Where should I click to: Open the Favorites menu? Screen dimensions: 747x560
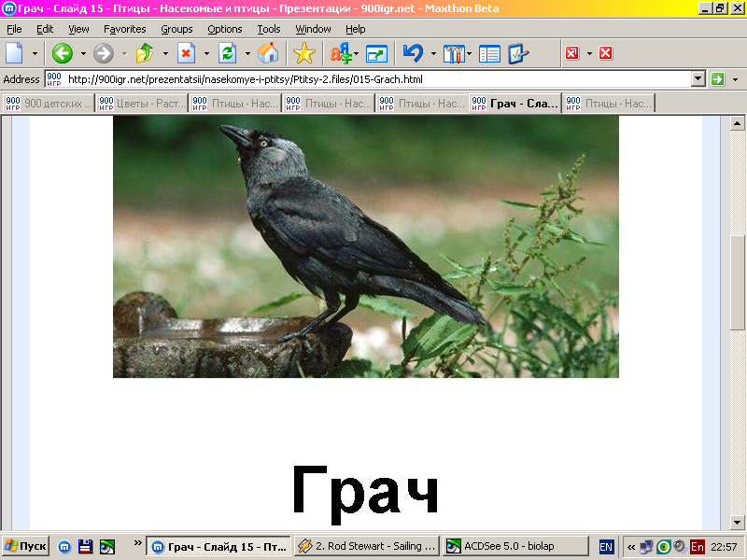point(124,29)
